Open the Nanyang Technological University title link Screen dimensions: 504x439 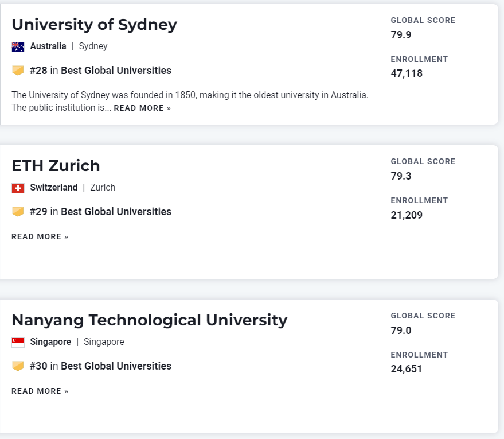click(x=149, y=320)
